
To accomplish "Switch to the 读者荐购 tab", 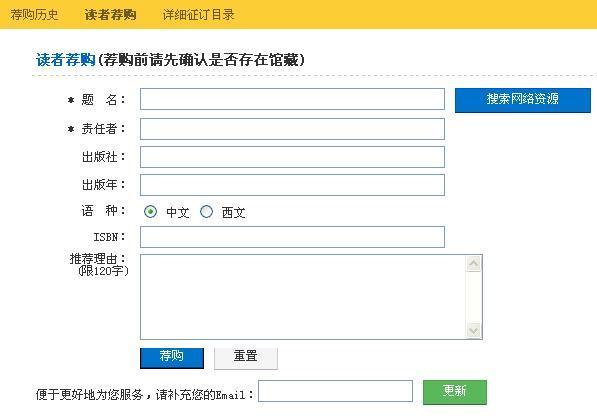I will pyautogui.click(x=110, y=15).
